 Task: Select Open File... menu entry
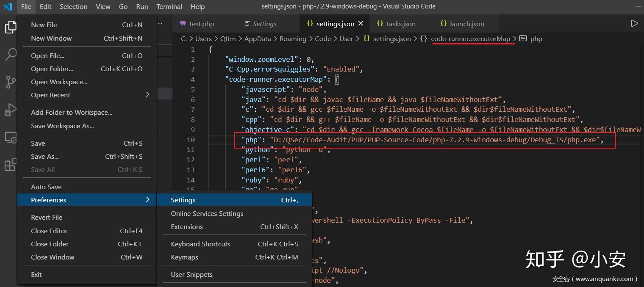pos(86,55)
